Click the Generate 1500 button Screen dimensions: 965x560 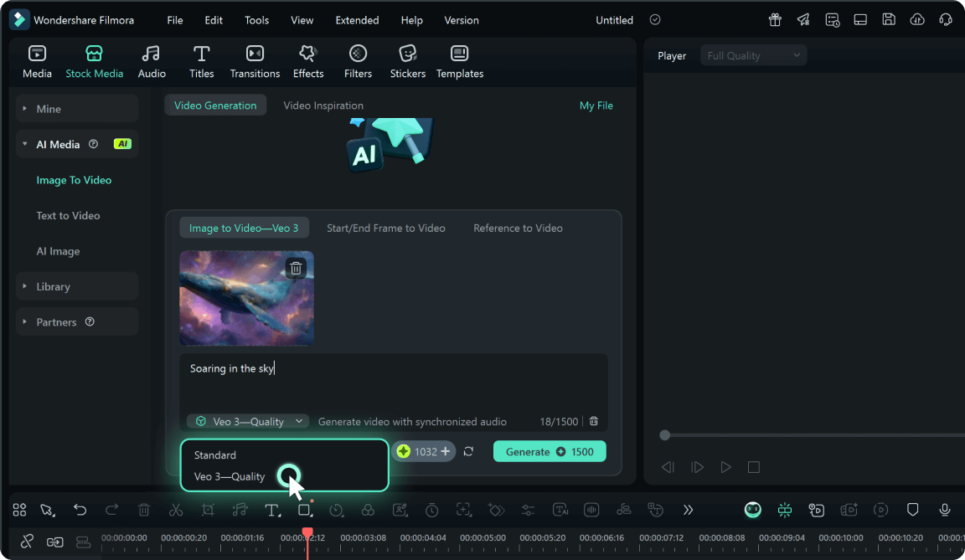click(550, 451)
